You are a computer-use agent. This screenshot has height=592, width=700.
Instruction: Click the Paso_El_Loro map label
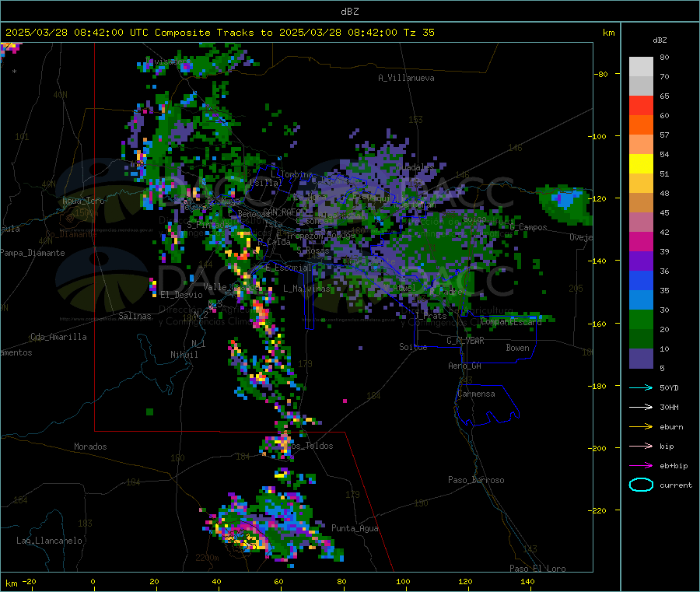click(537, 569)
